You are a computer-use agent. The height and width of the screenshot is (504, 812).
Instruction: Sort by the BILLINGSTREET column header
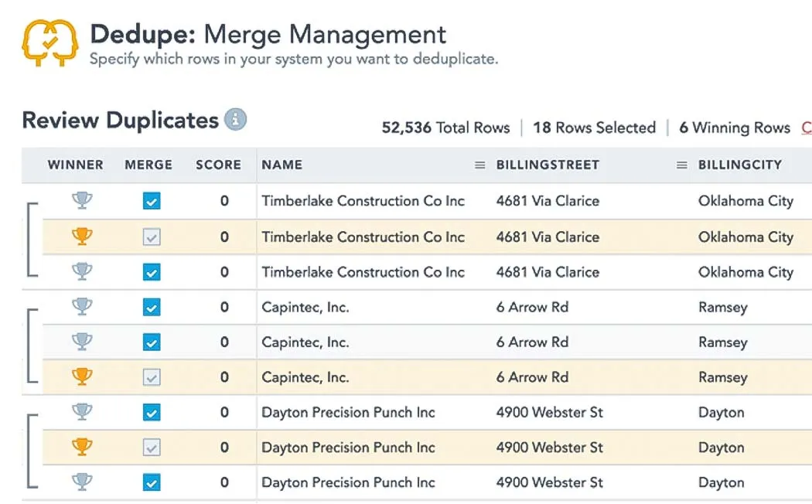pos(548,165)
